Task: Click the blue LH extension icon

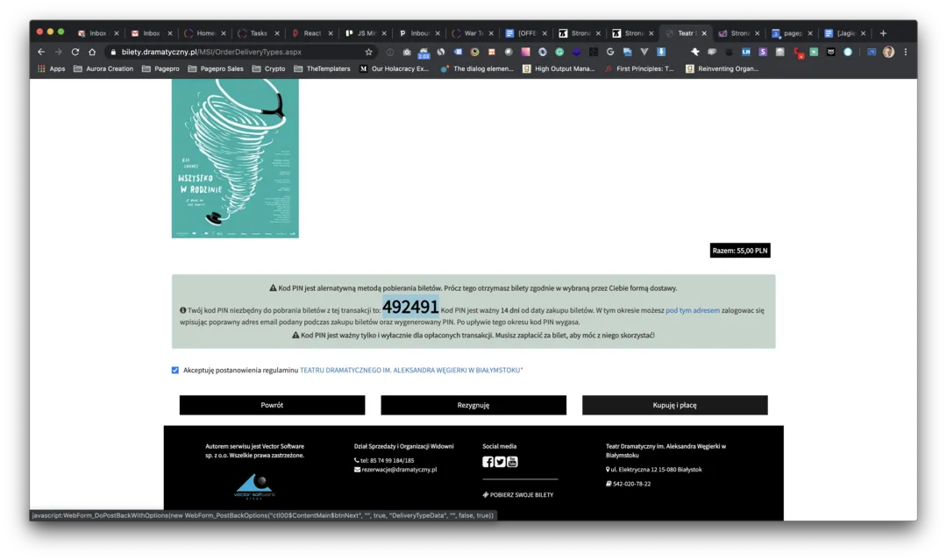Action: coord(745,52)
